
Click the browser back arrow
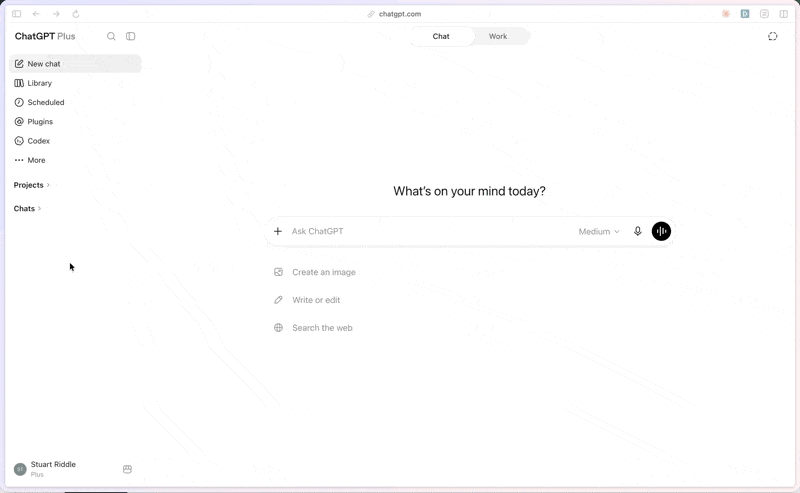coord(36,14)
